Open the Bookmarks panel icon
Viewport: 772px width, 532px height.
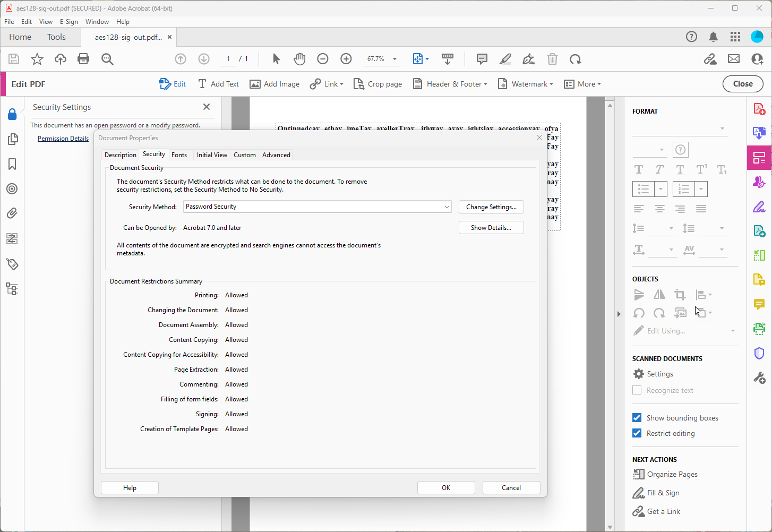click(12, 164)
